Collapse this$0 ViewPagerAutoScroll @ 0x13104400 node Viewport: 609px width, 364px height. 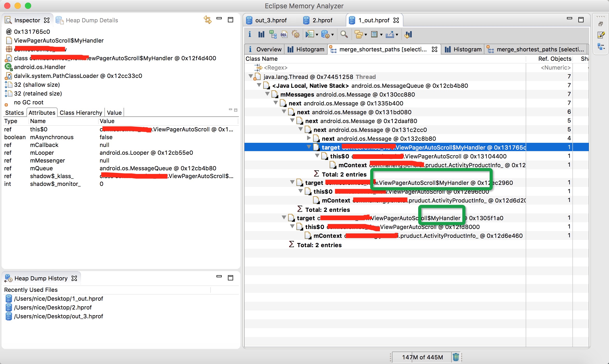pos(317,156)
